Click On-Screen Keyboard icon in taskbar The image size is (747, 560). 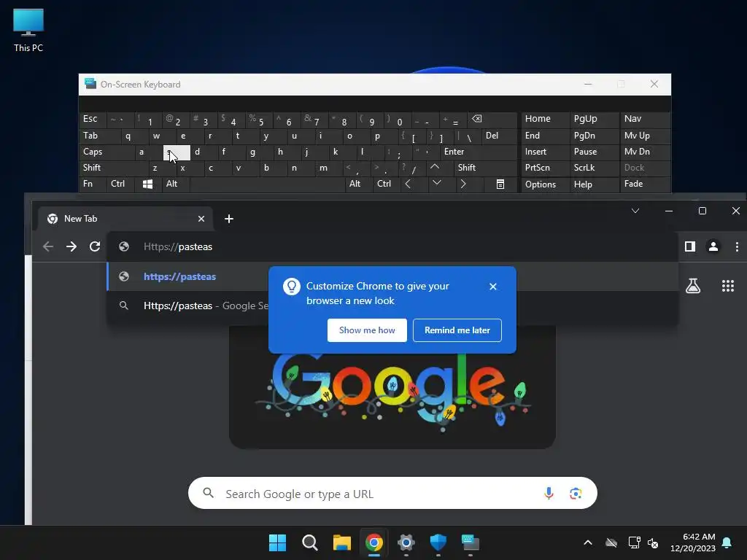click(471, 542)
